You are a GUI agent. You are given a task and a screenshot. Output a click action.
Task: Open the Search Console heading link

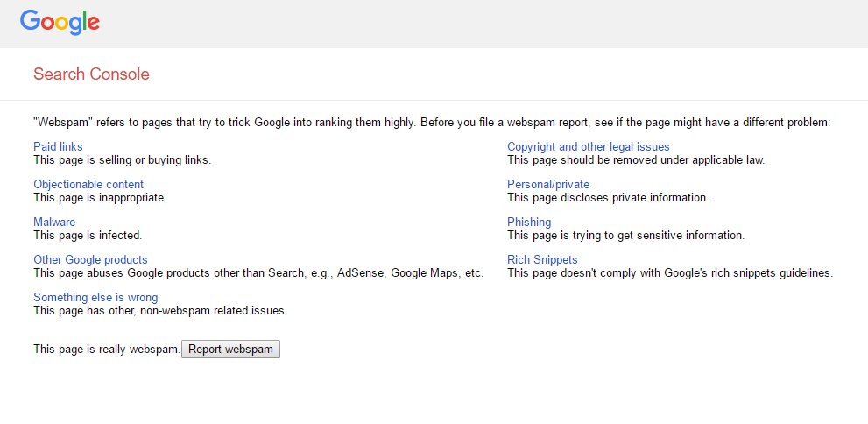(91, 74)
